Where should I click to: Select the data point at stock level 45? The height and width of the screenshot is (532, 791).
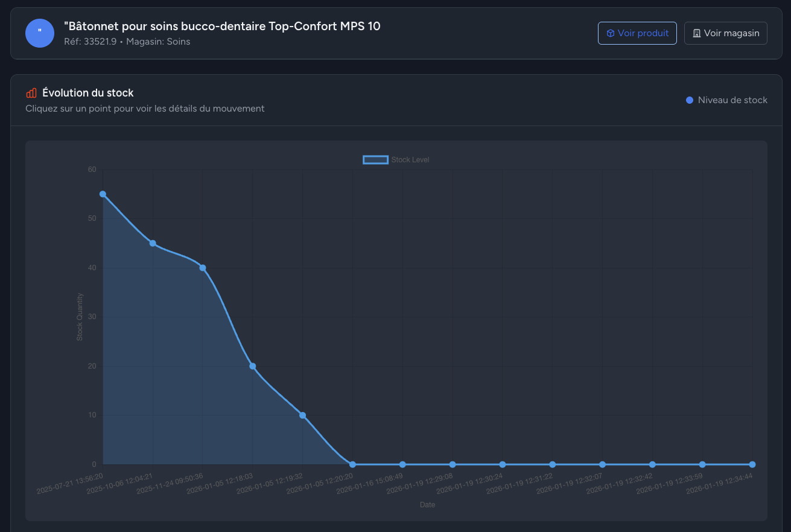[x=153, y=243]
